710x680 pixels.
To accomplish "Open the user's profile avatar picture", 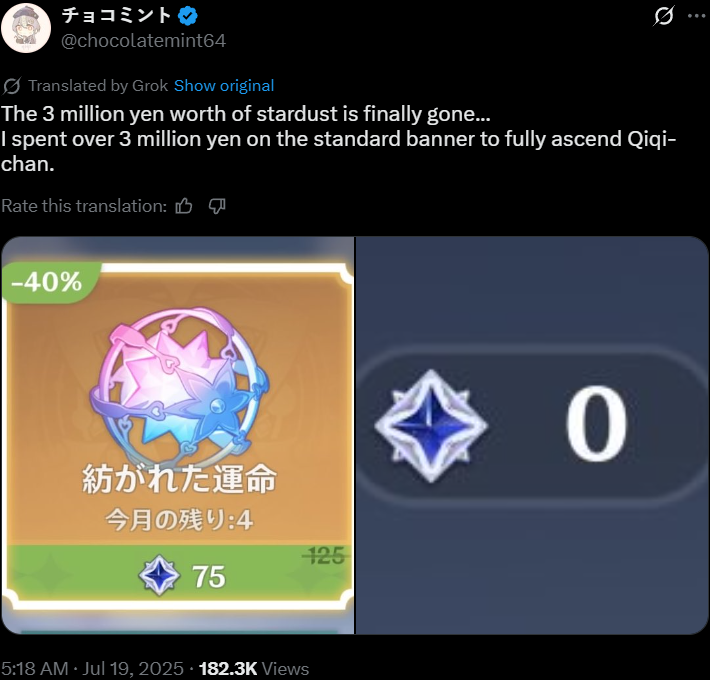I will pos(26,28).
